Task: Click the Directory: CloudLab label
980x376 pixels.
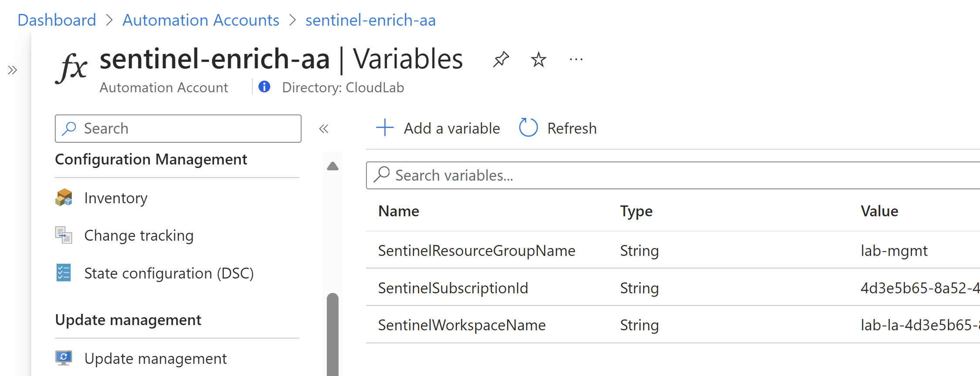Action: (x=343, y=87)
